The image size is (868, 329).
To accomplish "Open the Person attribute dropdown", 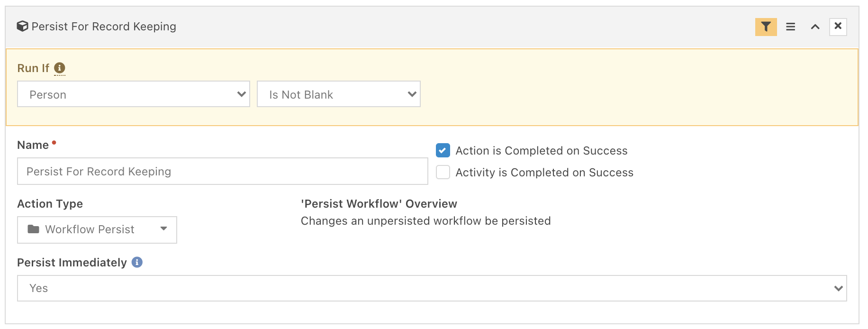I will 134,94.
